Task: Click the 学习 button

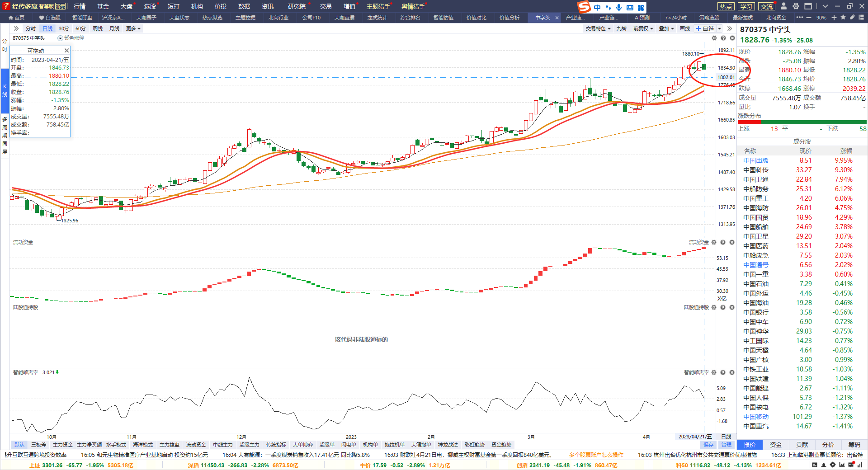Action: pyautogui.click(x=746, y=6)
